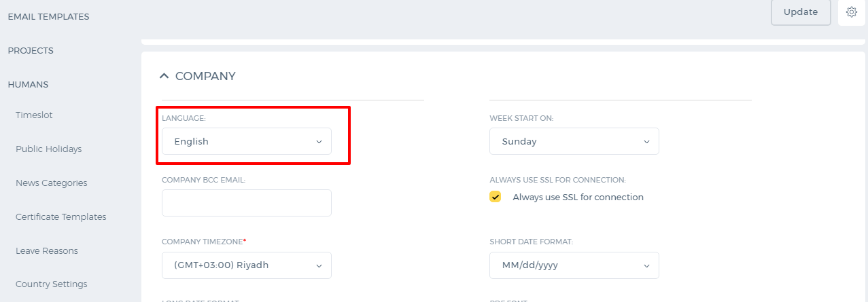Image resolution: width=868 pixels, height=302 pixels.
Task: Open the Riyadh timezone dropdown
Action: point(247,265)
